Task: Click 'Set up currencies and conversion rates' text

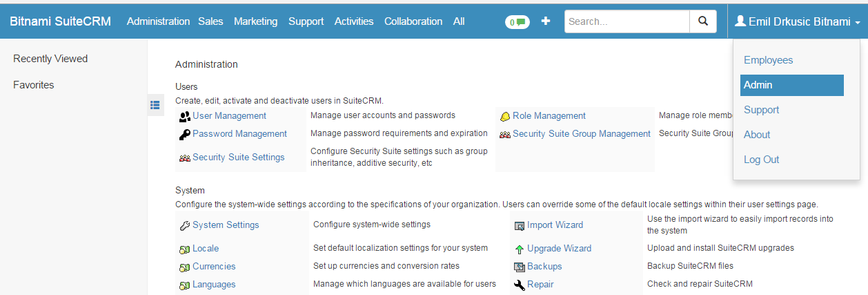Action: tap(386, 266)
